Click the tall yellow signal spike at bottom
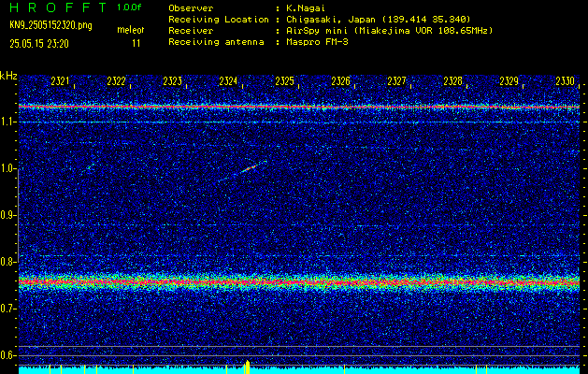This screenshot has height=374, width=588. (247, 367)
